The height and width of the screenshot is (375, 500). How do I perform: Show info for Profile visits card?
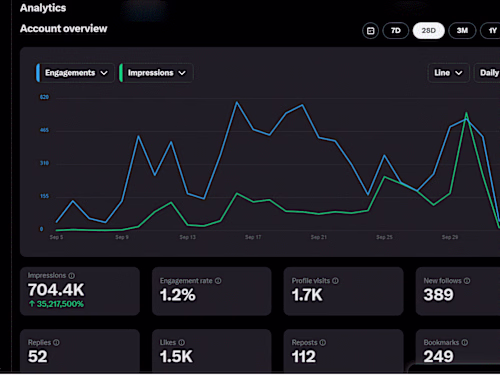[x=335, y=281]
